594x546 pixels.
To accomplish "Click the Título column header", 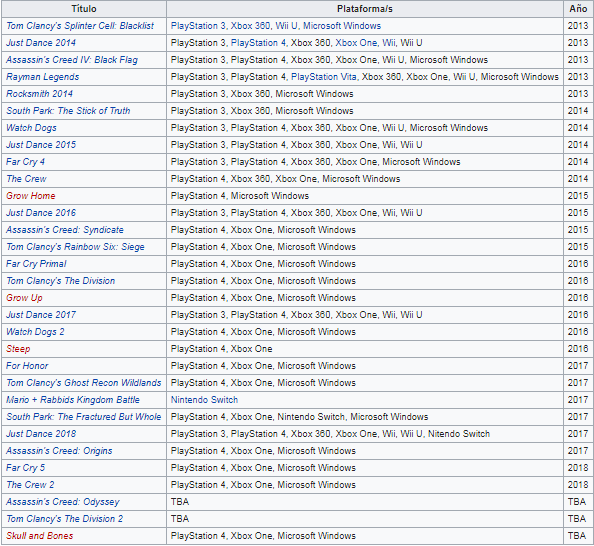I will click(x=84, y=9).
